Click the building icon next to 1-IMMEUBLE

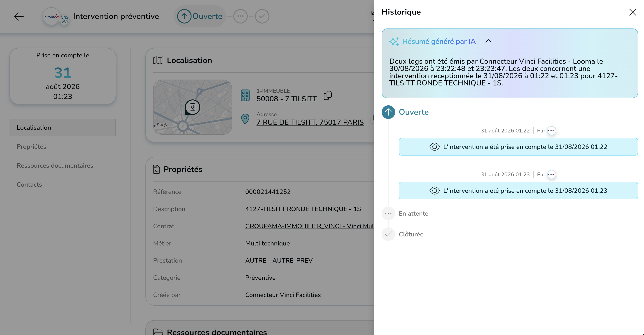pos(245,95)
